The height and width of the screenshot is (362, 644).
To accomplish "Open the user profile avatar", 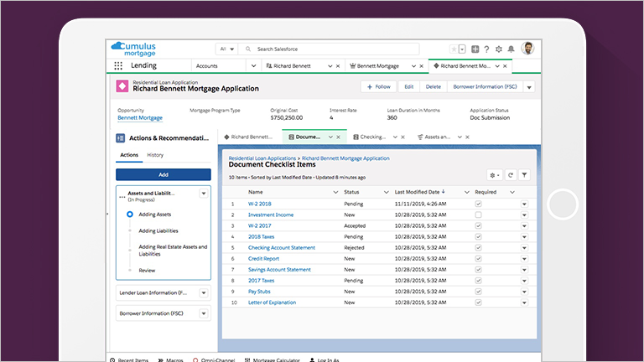I will [x=527, y=49].
